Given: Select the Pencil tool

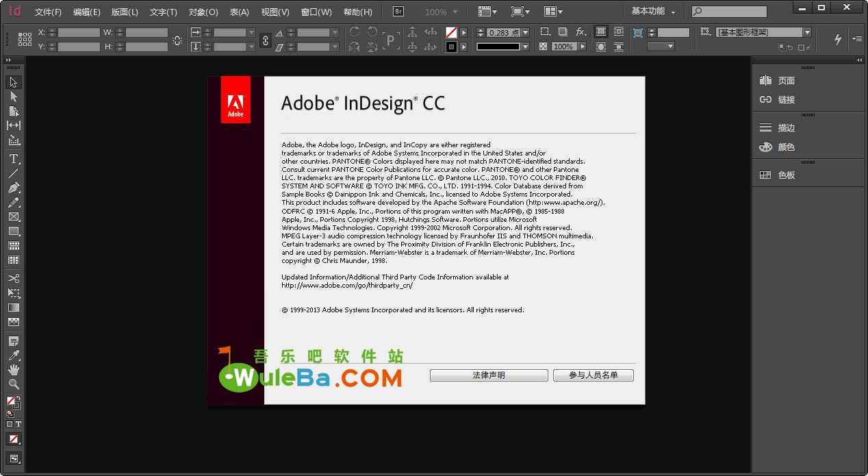Looking at the screenshot, I should (14, 202).
